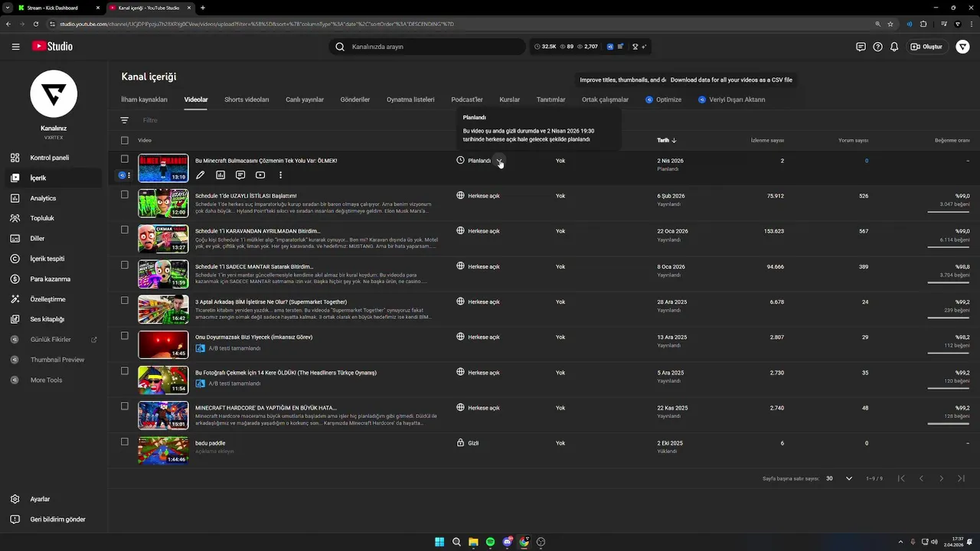Sort by the Tarih column header
Viewport: 980px width, 551px height.
coord(666,140)
